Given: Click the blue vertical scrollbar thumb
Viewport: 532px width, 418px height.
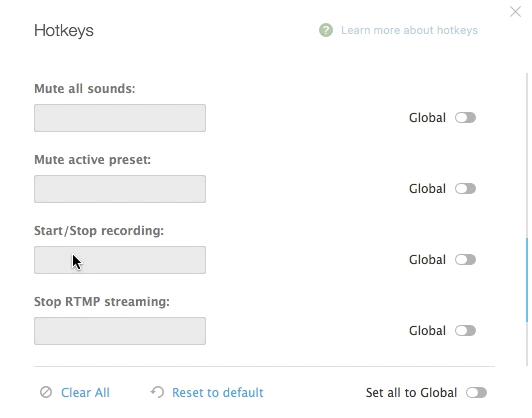Looking at the screenshot, I should [x=527, y=280].
